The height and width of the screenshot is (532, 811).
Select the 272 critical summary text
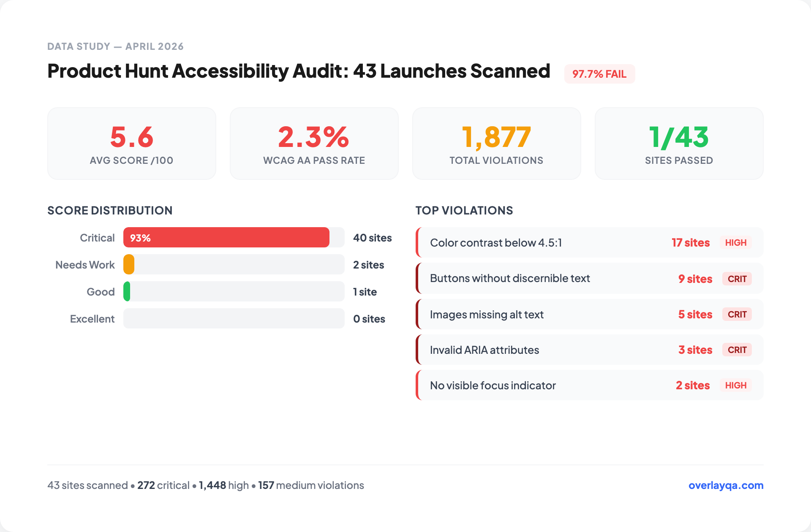(x=163, y=485)
